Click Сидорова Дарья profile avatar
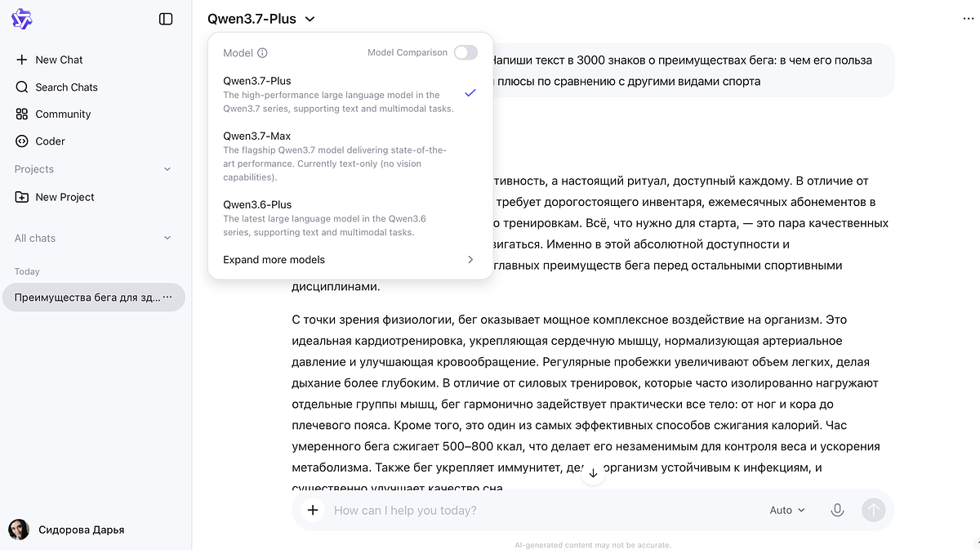The height and width of the screenshot is (550, 980). click(x=19, y=530)
